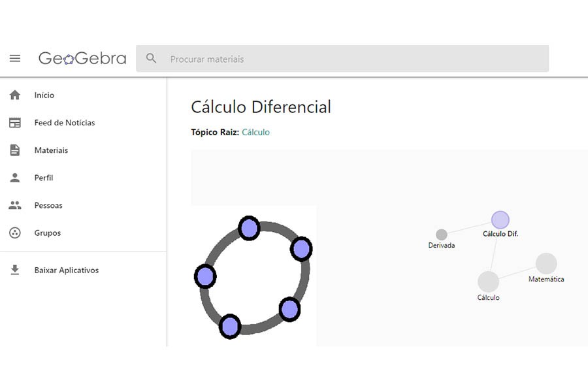Click the Feed de Notícias icon
The image size is (588, 392).
pos(15,123)
